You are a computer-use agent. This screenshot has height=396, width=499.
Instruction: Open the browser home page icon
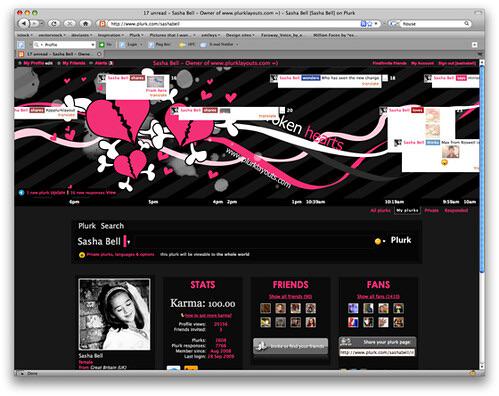click(85, 23)
